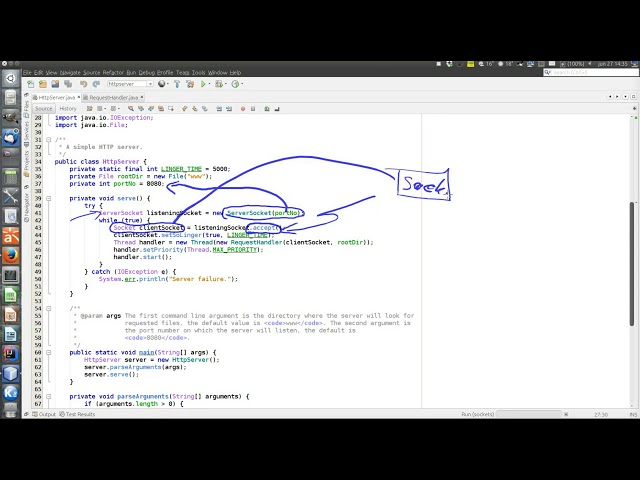Click the New File toolbar icon
640x480 pixels.
tap(31, 84)
